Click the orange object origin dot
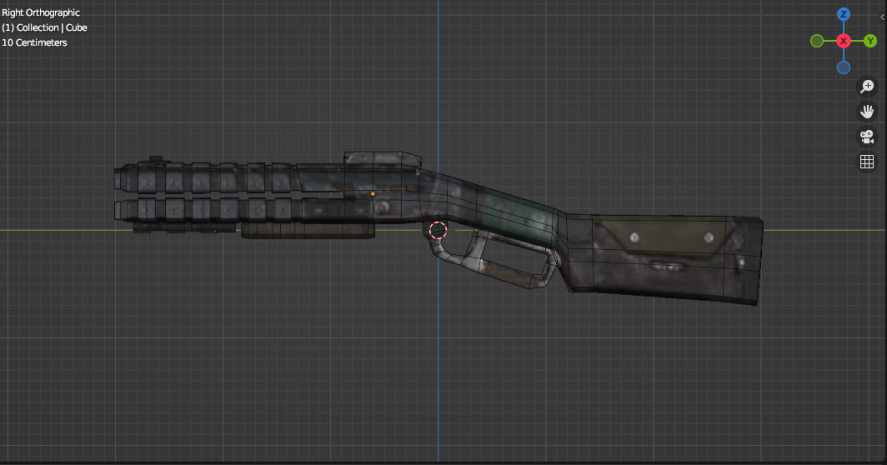 pyautogui.click(x=373, y=194)
